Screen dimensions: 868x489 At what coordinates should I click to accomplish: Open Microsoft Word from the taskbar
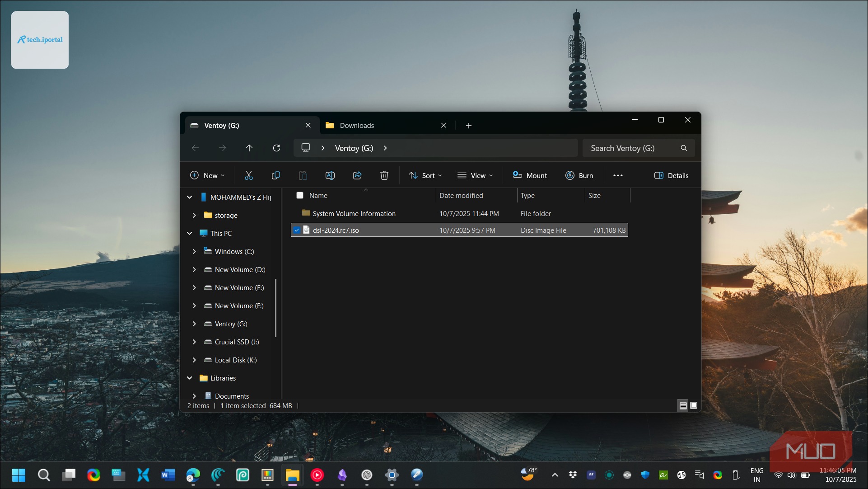(x=168, y=475)
